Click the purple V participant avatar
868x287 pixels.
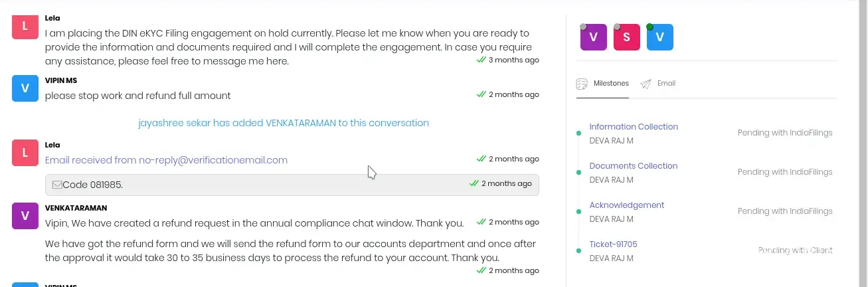click(x=593, y=38)
